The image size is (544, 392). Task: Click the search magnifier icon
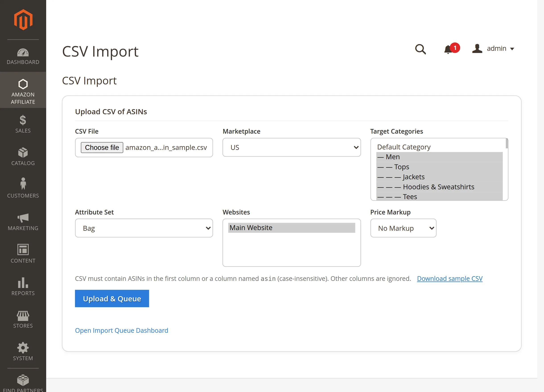pyautogui.click(x=420, y=49)
